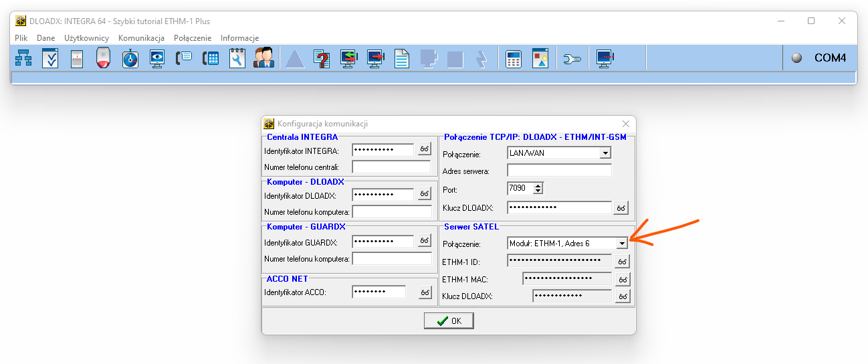Open the keypad calculator icon
Viewport: 868px width, 364px height.
513,59
